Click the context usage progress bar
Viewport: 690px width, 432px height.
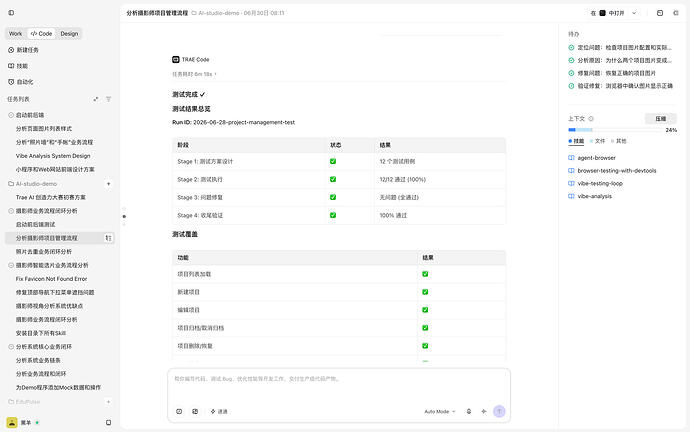(x=614, y=130)
